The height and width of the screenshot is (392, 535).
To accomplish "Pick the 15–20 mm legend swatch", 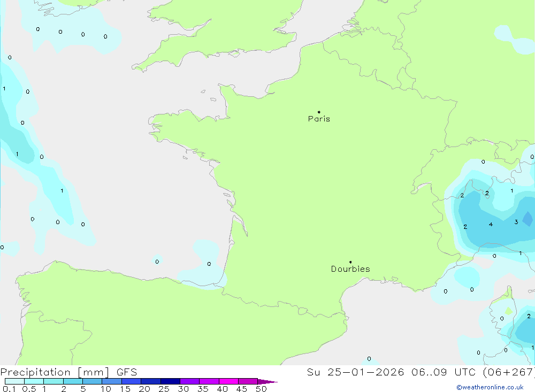I will coord(131,381).
